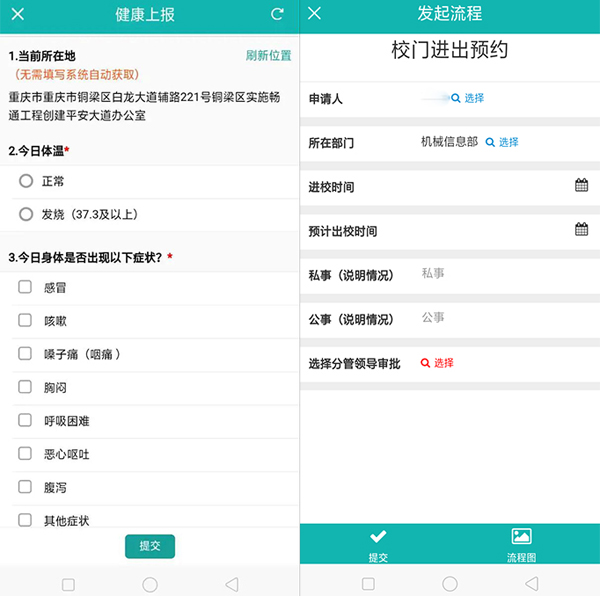Viewport: 600px width, 596px height.
Task: Open calendar picker for 预计出校时间
Action: point(581,230)
